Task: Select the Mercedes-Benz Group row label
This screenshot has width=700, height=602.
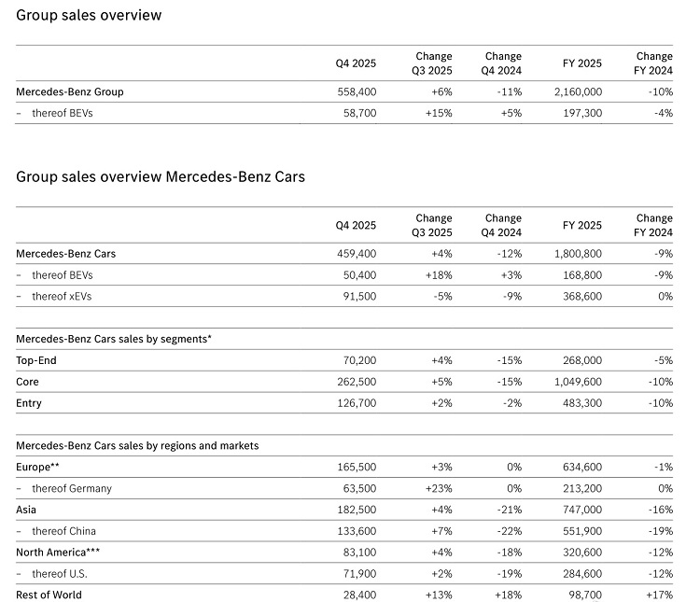Action: point(70,92)
